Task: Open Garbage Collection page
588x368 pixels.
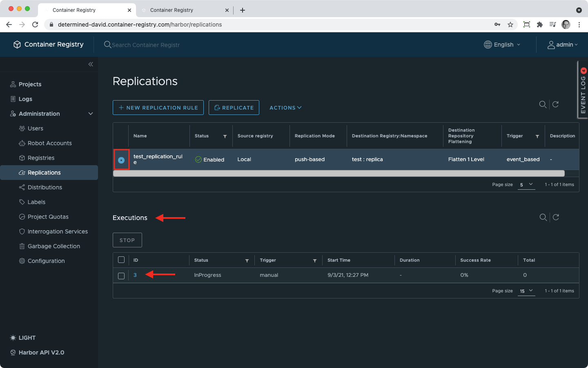Action: pyautogui.click(x=53, y=246)
